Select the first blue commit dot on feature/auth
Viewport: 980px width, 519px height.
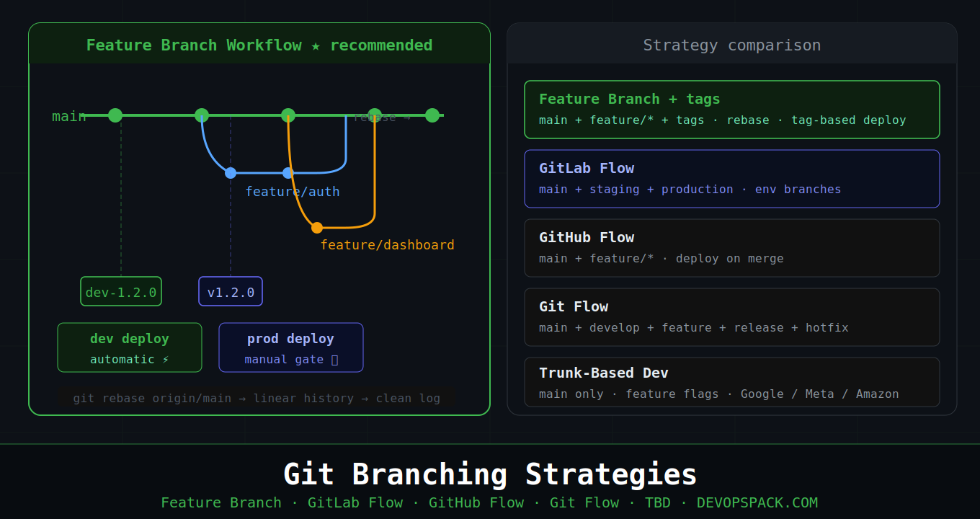point(231,173)
